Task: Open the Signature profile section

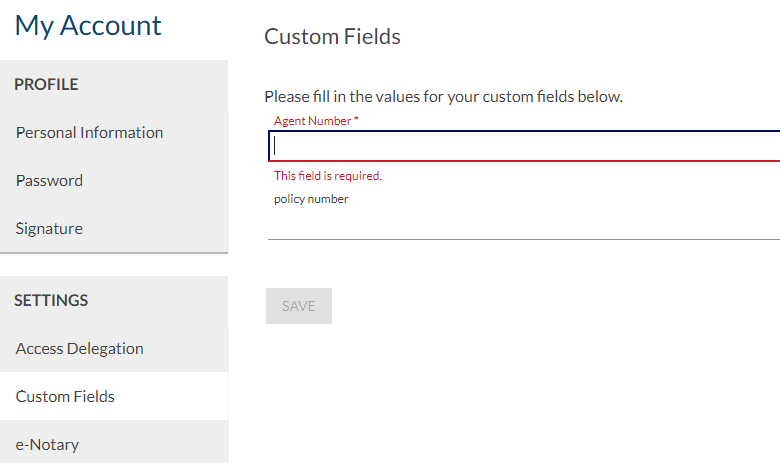Action: tap(114, 228)
